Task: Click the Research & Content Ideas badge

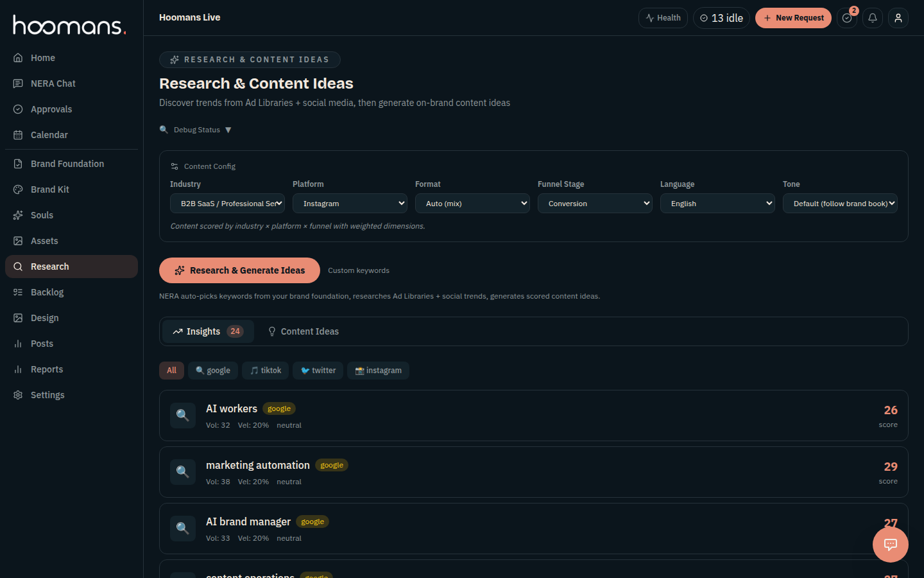Action: click(x=250, y=60)
